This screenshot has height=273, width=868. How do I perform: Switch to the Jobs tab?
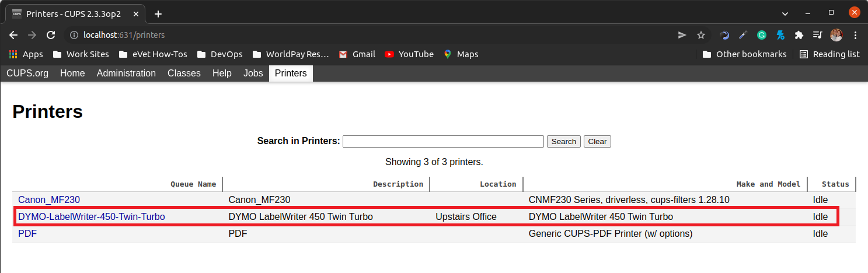(253, 73)
